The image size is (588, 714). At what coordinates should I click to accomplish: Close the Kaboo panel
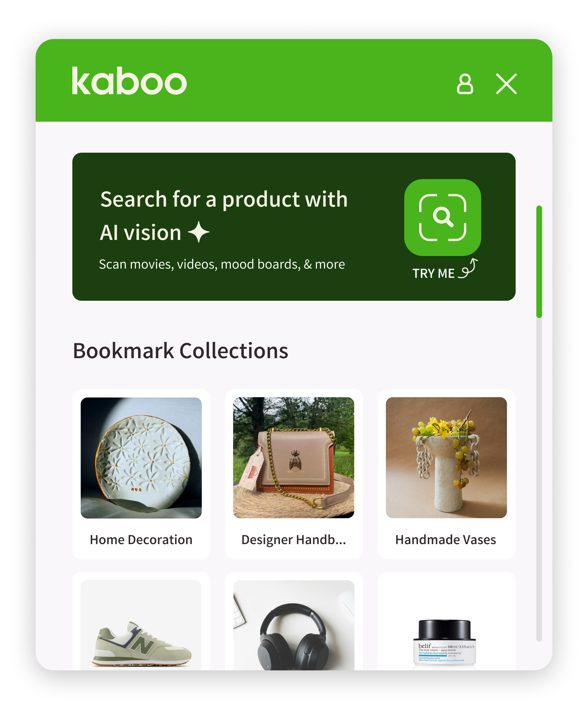point(506,84)
